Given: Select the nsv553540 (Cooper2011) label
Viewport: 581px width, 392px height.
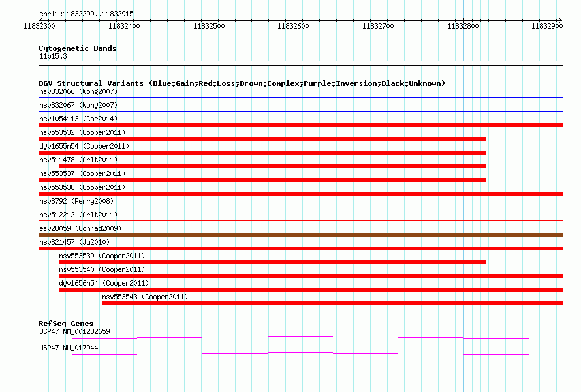Looking at the screenshot, I should point(102,269).
